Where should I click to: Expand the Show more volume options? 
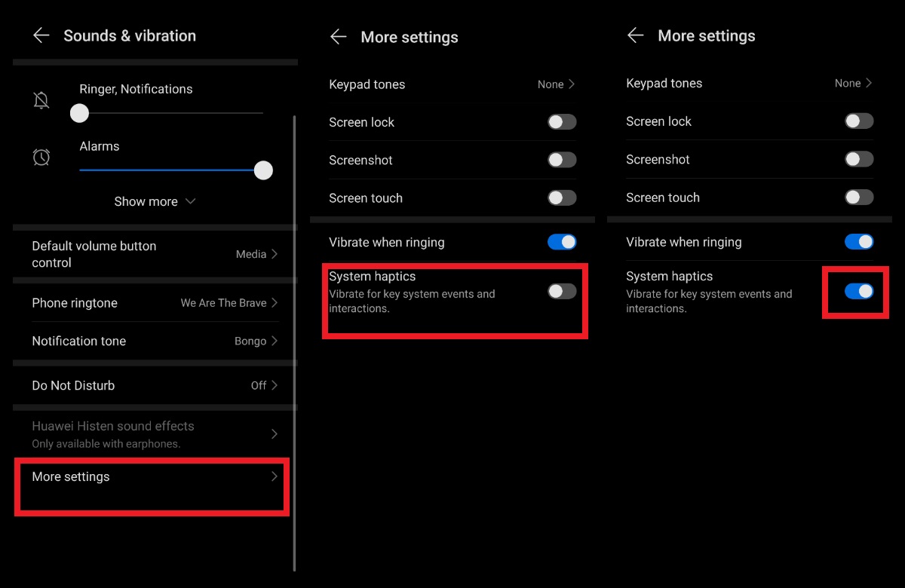(x=155, y=201)
